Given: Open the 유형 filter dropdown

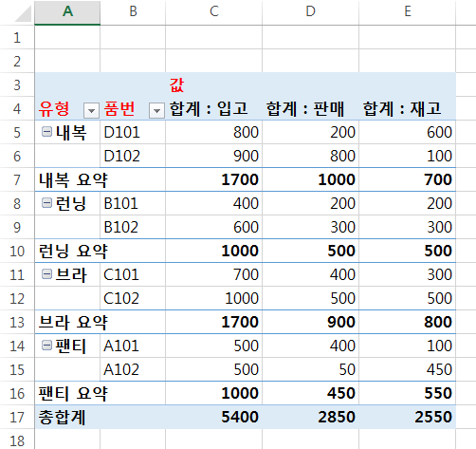Looking at the screenshot, I should click(91, 110).
